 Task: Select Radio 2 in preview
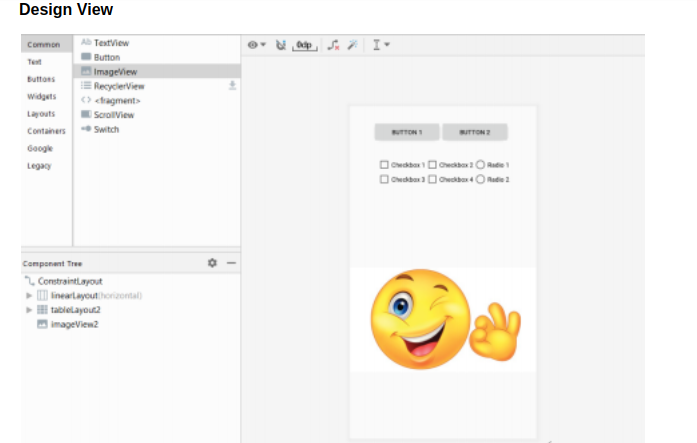[480, 180]
